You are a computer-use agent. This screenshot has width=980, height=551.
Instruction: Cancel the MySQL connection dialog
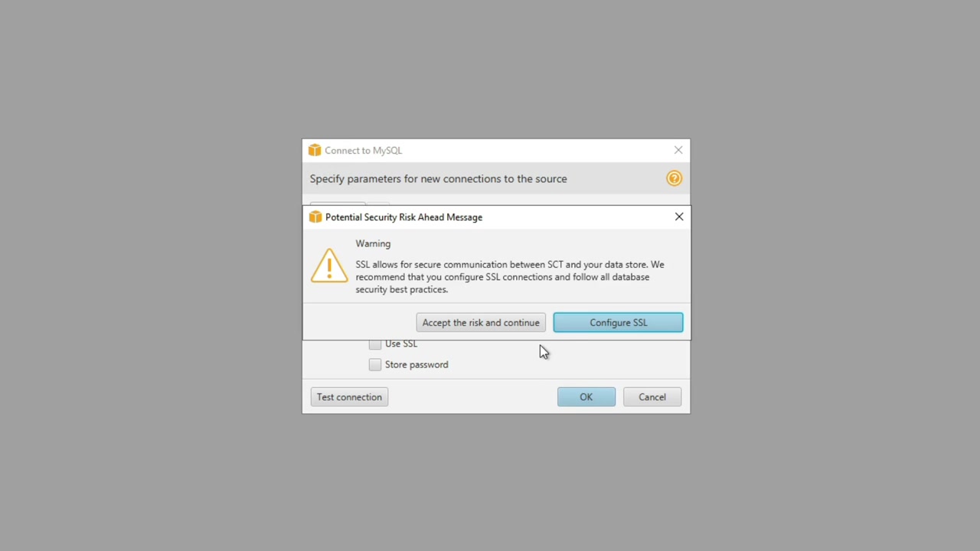(652, 397)
